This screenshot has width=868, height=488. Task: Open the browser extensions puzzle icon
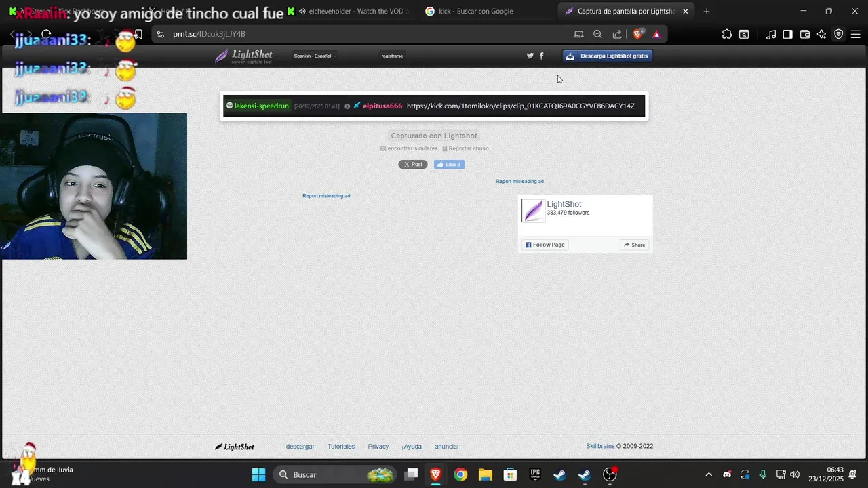point(727,34)
